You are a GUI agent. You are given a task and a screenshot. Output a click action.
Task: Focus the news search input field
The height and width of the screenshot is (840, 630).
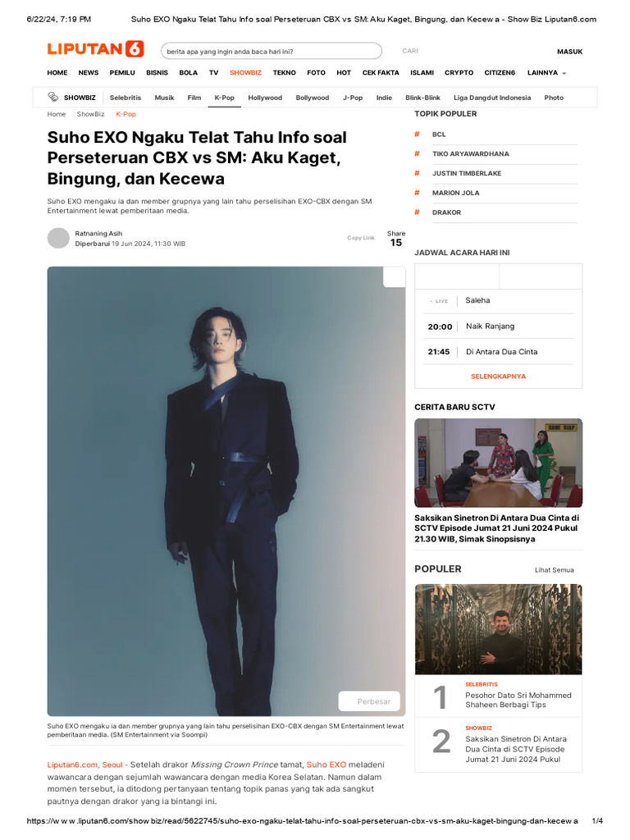click(271, 52)
